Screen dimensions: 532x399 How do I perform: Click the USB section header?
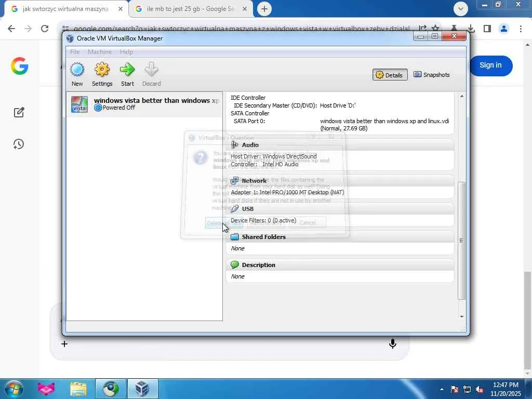point(340,209)
